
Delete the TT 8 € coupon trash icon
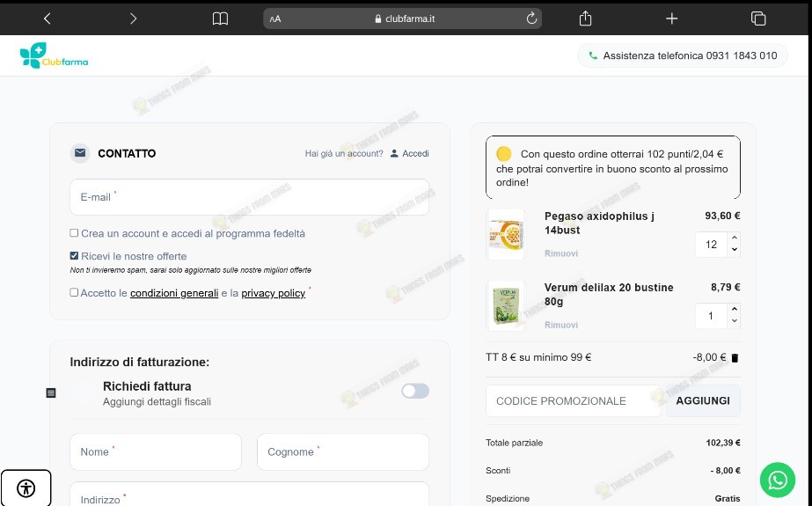coord(735,358)
